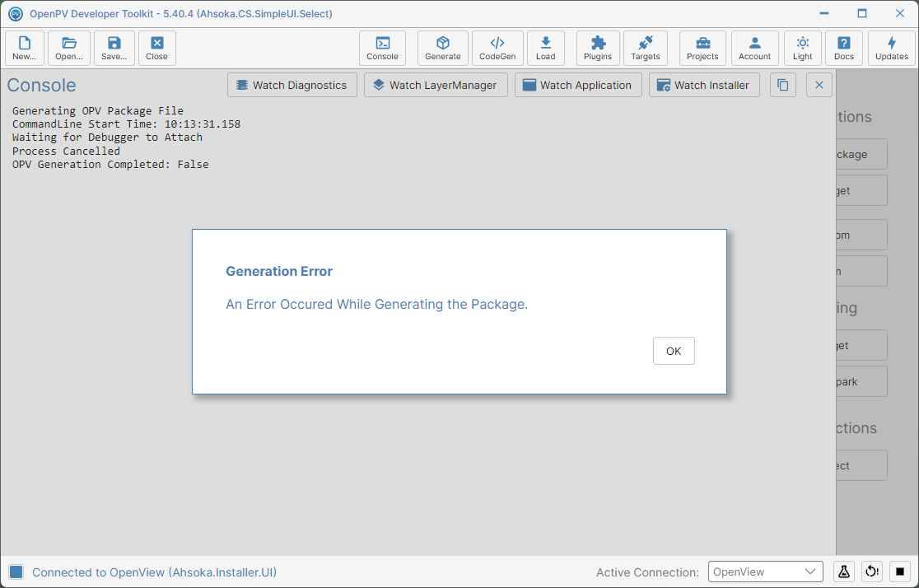Image resolution: width=919 pixels, height=588 pixels.
Task: Toggle the Light theme mode
Action: coord(803,48)
